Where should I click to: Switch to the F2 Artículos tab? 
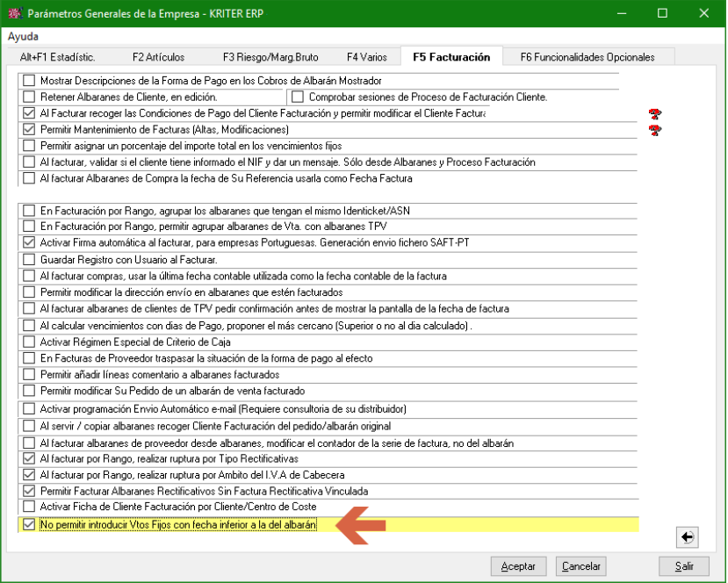click(158, 57)
